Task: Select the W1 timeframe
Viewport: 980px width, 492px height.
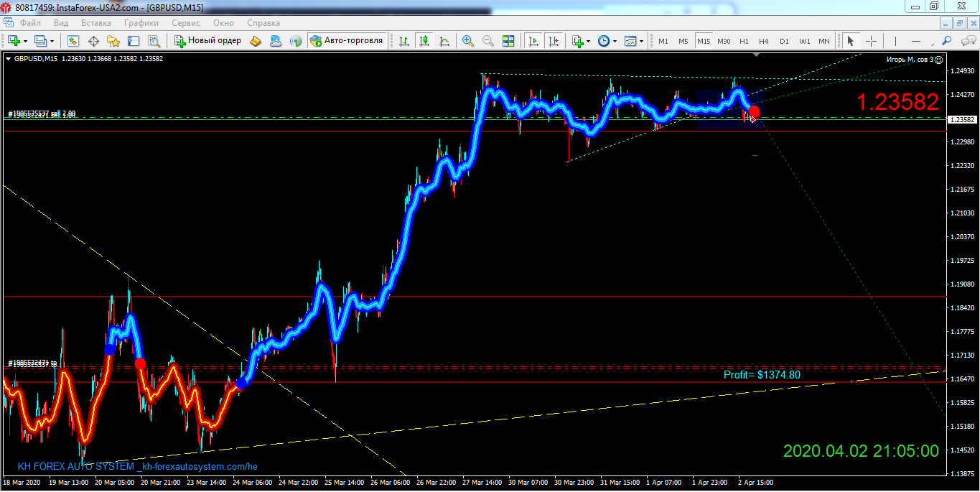Action: 805,41
